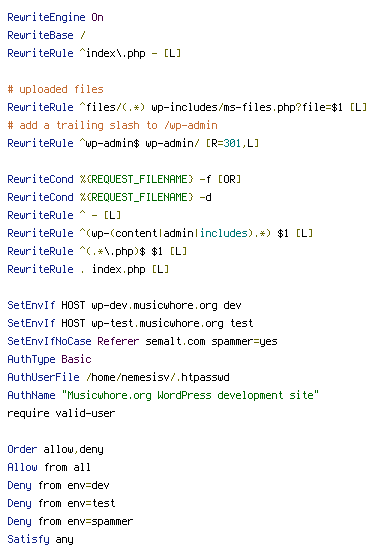376x556 pixels.
Task: Select the trailing slash wp-admin comment
Action: pos(112,125)
